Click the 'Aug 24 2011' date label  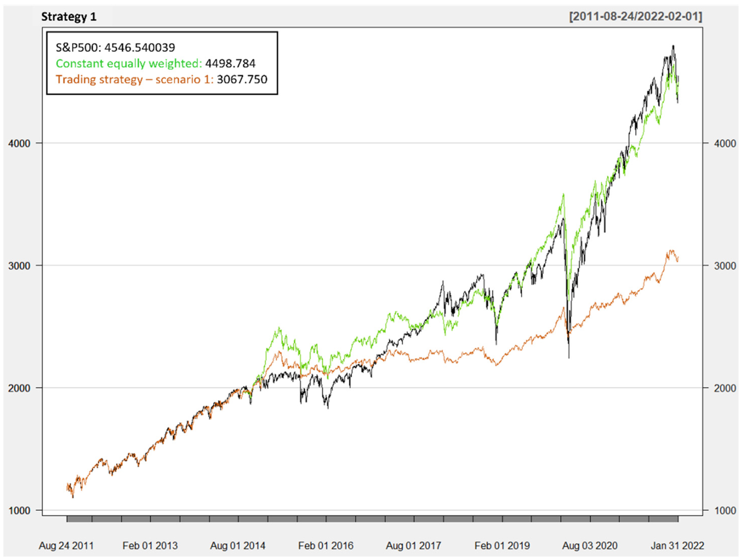pos(66,546)
